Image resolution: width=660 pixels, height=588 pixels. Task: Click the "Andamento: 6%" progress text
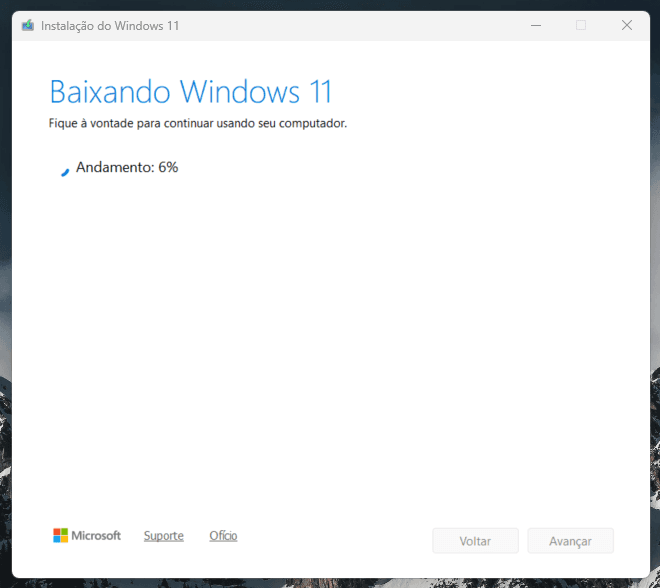click(x=127, y=168)
